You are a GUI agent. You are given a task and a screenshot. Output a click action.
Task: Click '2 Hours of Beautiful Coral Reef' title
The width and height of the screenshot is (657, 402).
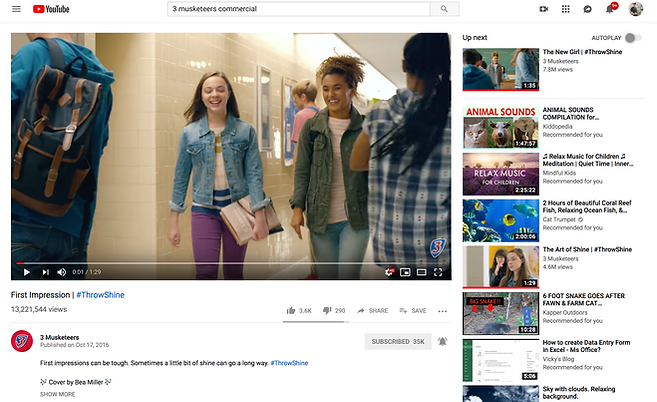[x=587, y=207]
